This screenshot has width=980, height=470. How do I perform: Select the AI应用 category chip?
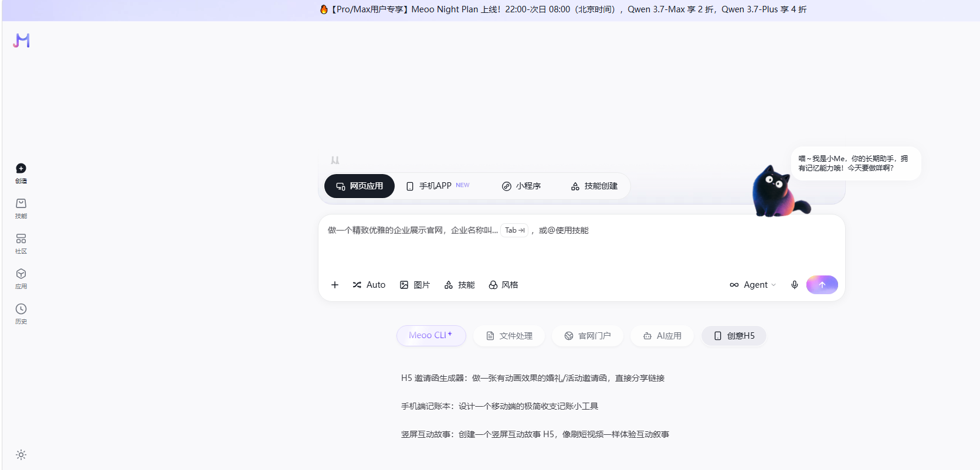click(662, 336)
